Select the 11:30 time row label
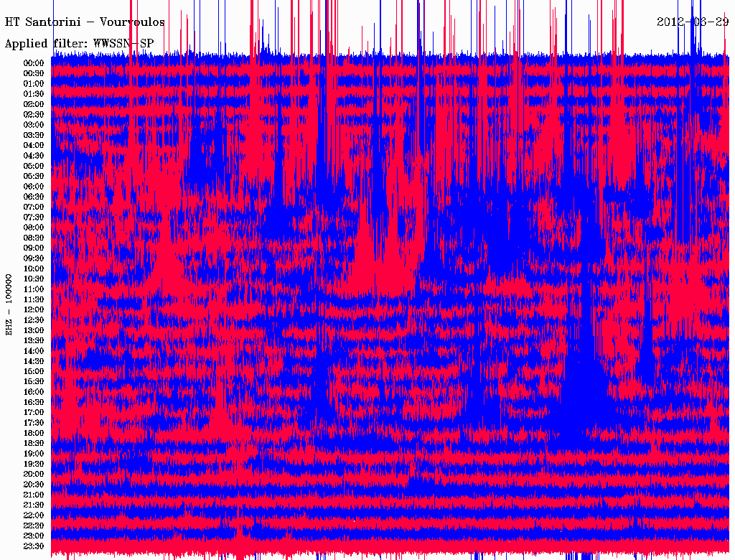The image size is (735, 560). pyautogui.click(x=34, y=299)
